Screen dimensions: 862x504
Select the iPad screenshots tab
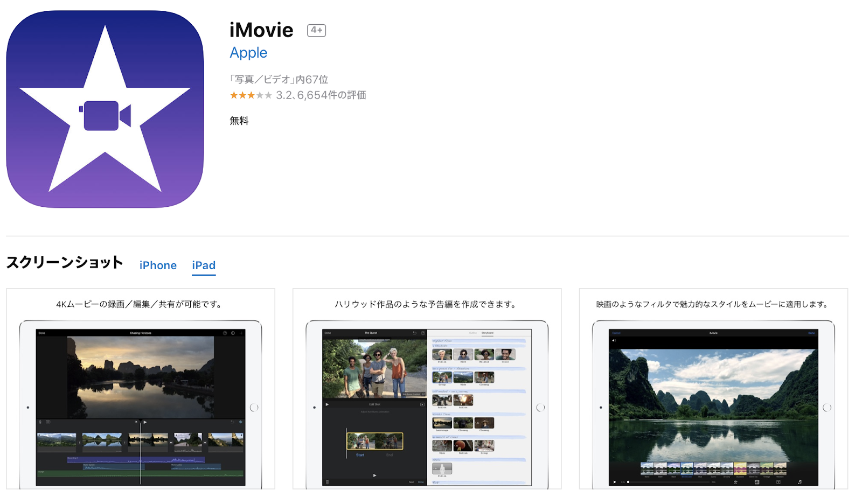pos(204,265)
